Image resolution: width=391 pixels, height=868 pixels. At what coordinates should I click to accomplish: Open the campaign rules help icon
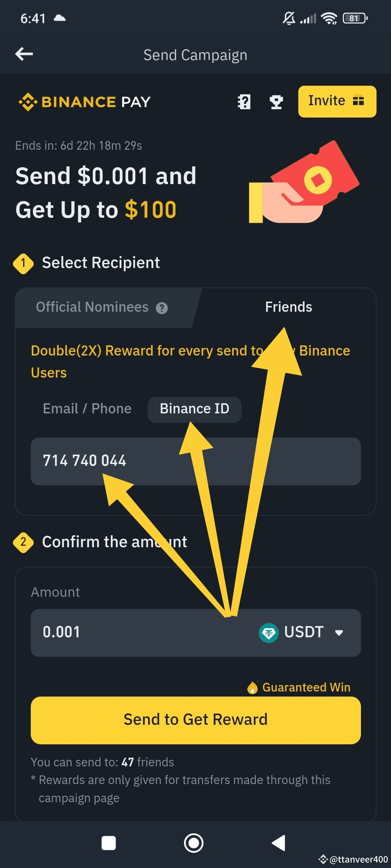[x=244, y=102]
